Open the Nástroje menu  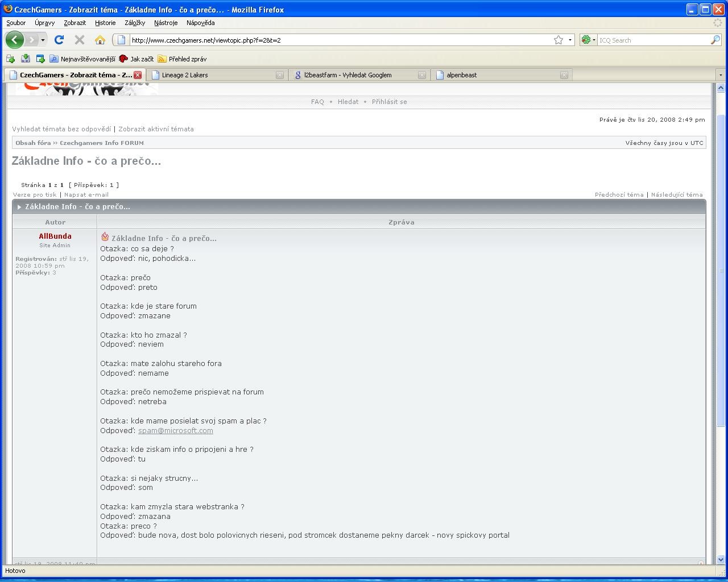pyautogui.click(x=166, y=23)
